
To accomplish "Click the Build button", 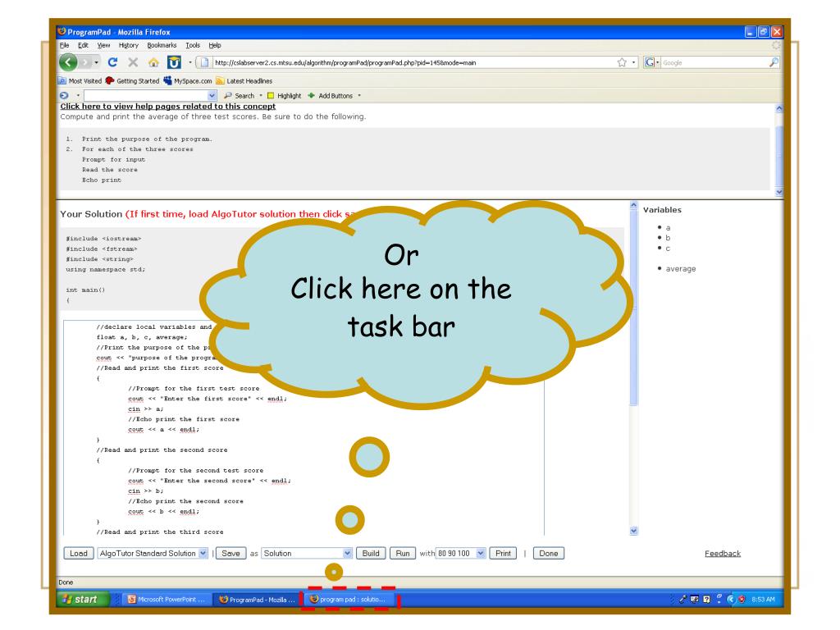I will pos(371,554).
